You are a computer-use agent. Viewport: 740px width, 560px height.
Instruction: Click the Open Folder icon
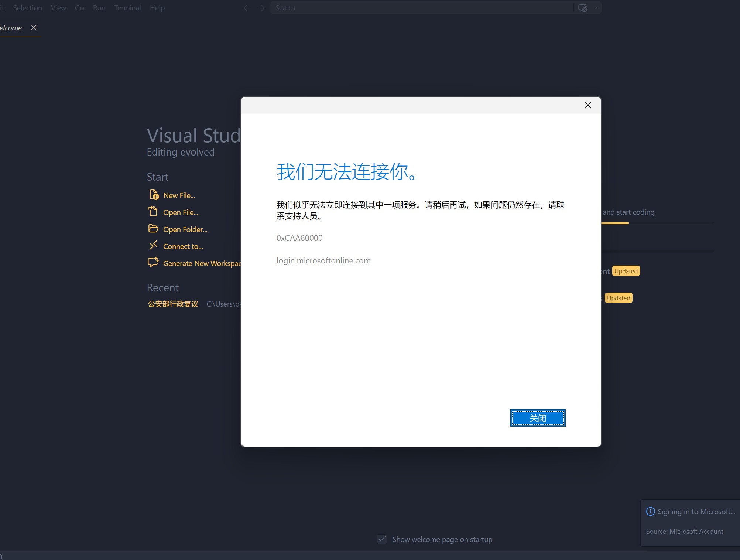point(153,229)
